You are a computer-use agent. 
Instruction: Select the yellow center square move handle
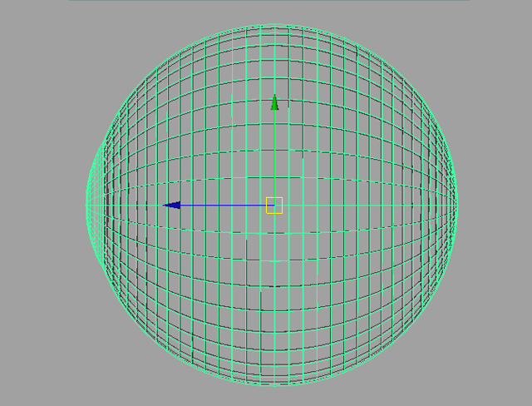coord(274,205)
